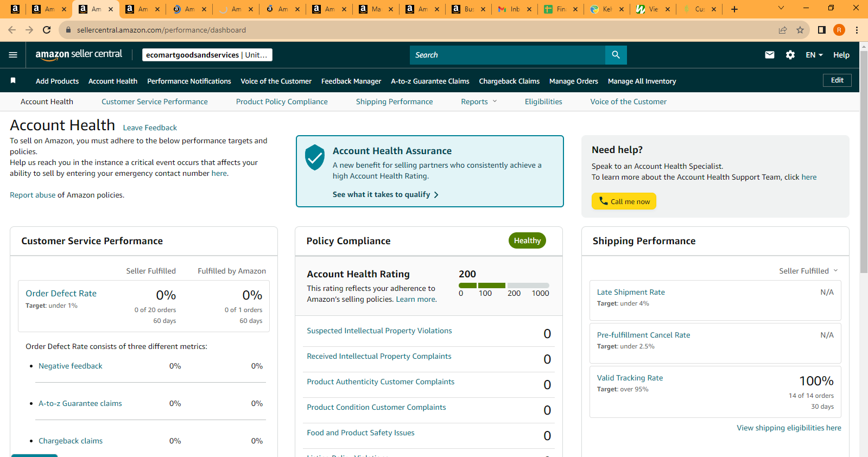
Task: Open the tab search chevron
Action: click(x=781, y=8)
